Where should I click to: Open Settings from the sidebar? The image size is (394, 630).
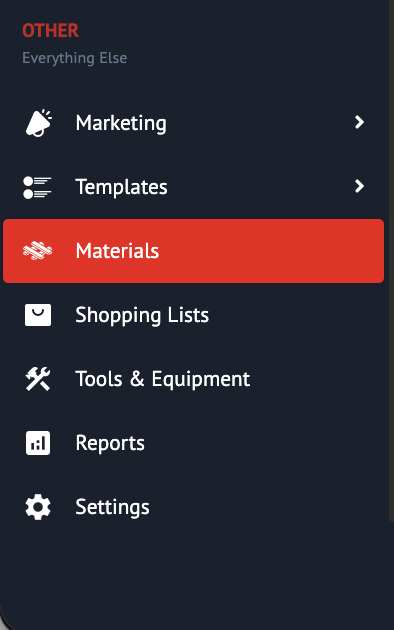pos(193,507)
